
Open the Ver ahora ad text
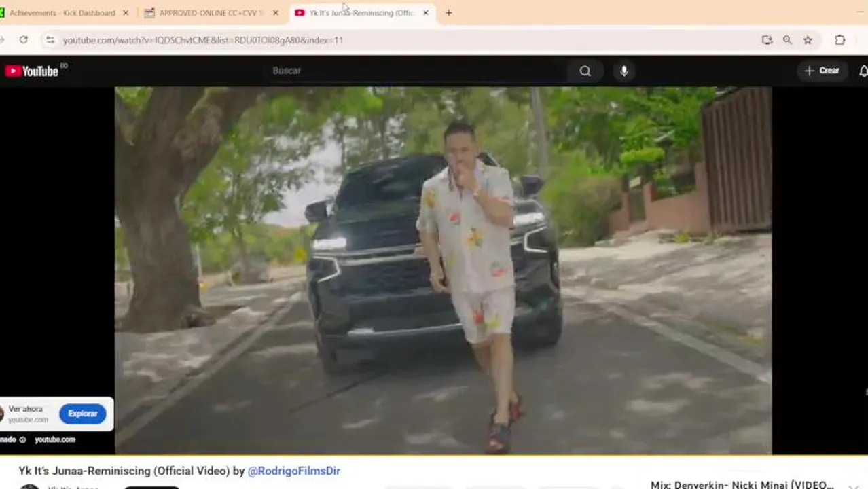(25, 409)
